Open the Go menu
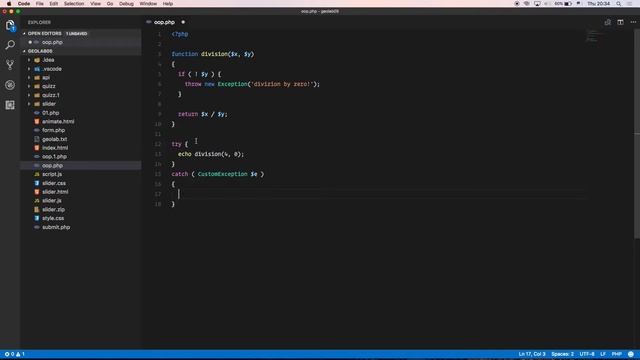Image resolution: width=640 pixels, height=360 pixels. [x=110, y=4]
